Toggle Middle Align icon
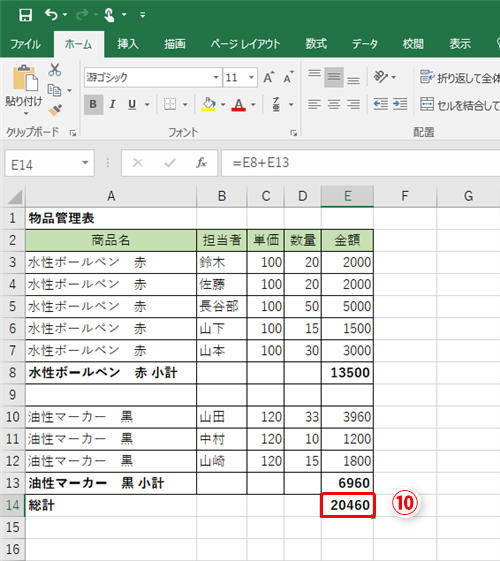 (x=334, y=77)
